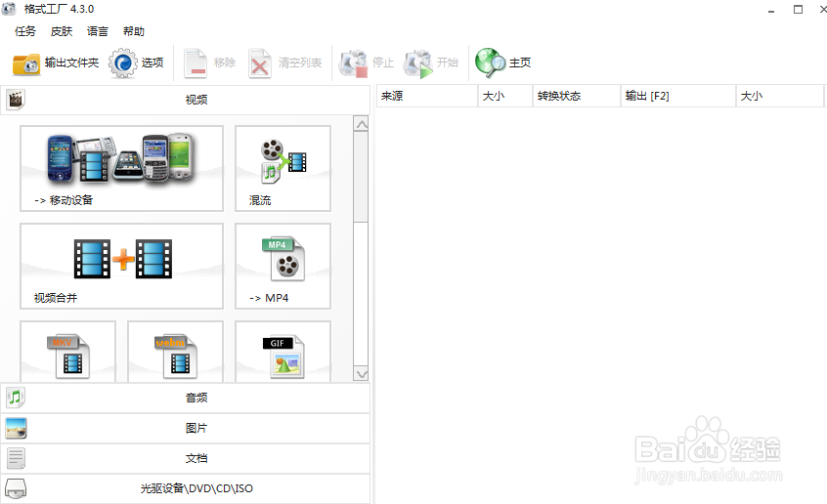Screen dimensions: 827x504
Task: Expand the 光驱设备\DVD\CD\ISO category
Action: click(x=186, y=488)
